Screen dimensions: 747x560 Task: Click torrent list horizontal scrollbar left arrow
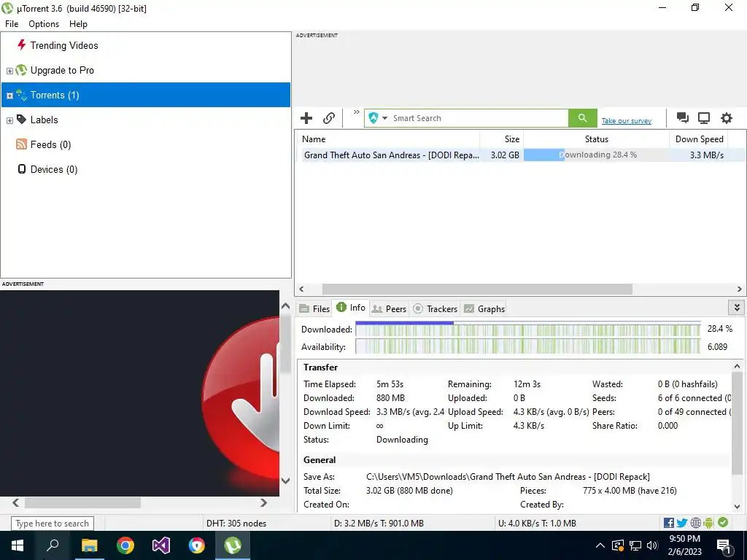coord(301,289)
